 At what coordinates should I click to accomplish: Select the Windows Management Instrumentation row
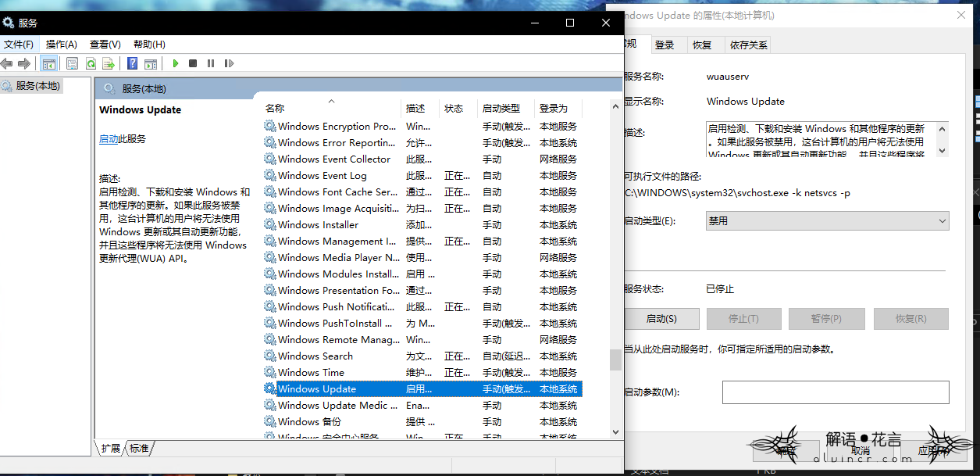tap(422, 241)
